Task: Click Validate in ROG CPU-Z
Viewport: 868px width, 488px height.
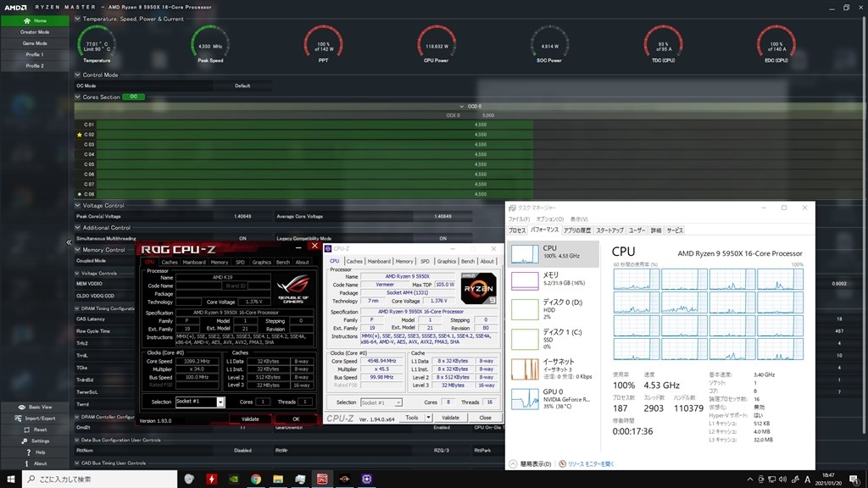Action: (250, 419)
